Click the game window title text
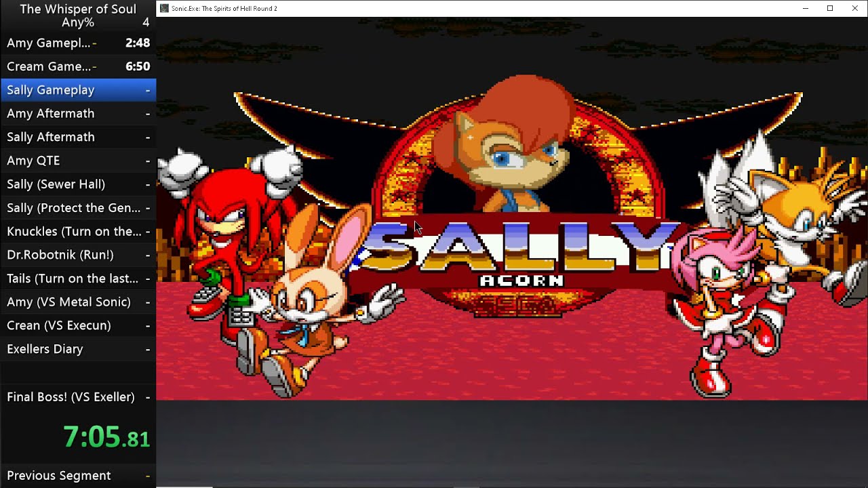 click(224, 8)
